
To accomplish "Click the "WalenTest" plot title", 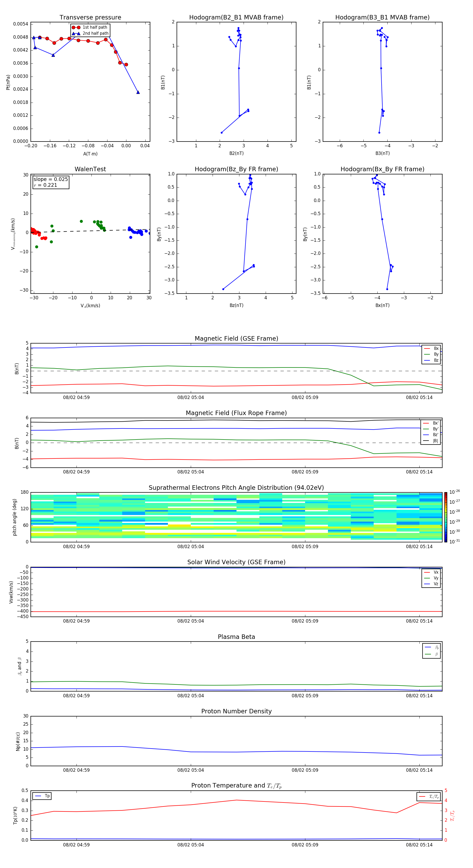I will pyautogui.click(x=90, y=169).
